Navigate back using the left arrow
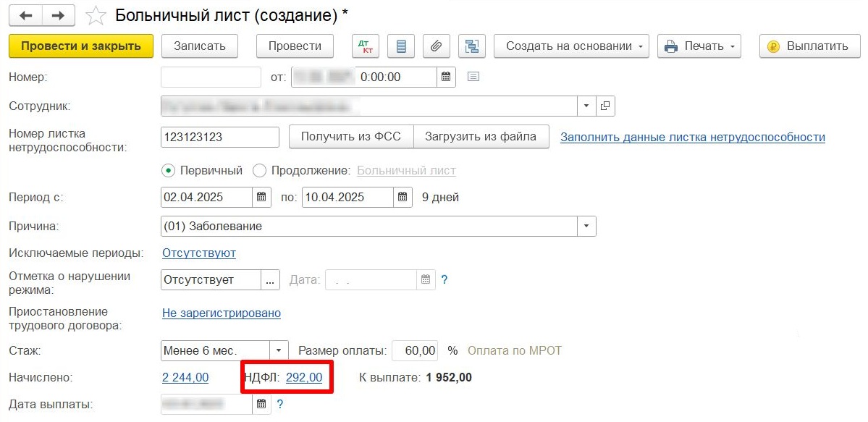Image resolution: width=868 pixels, height=422 pixels. point(25,14)
